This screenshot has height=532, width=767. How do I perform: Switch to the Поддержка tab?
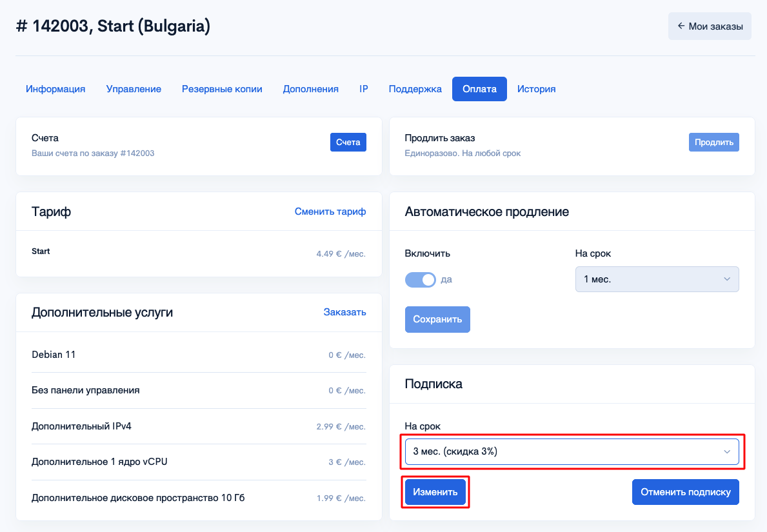(x=415, y=89)
